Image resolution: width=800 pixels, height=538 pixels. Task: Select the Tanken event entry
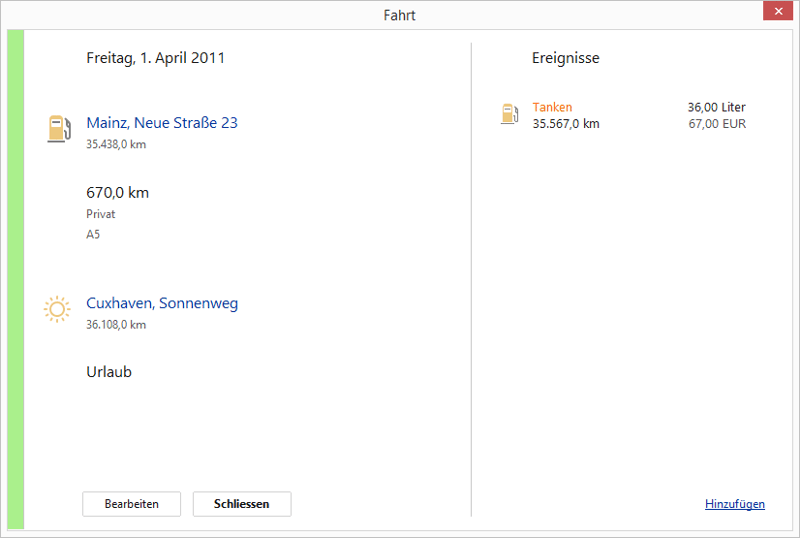pyautogui.click(x=553, y=107)
